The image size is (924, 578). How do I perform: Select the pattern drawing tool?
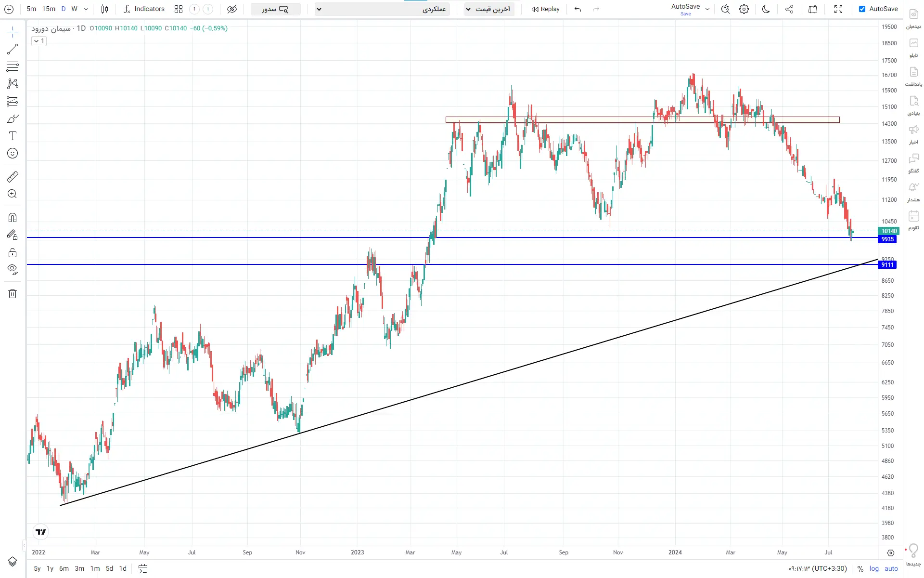click(x=13, y=84)
